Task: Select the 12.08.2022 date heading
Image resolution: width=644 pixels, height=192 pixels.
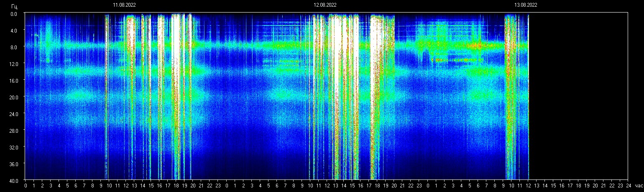Action: 325,5
